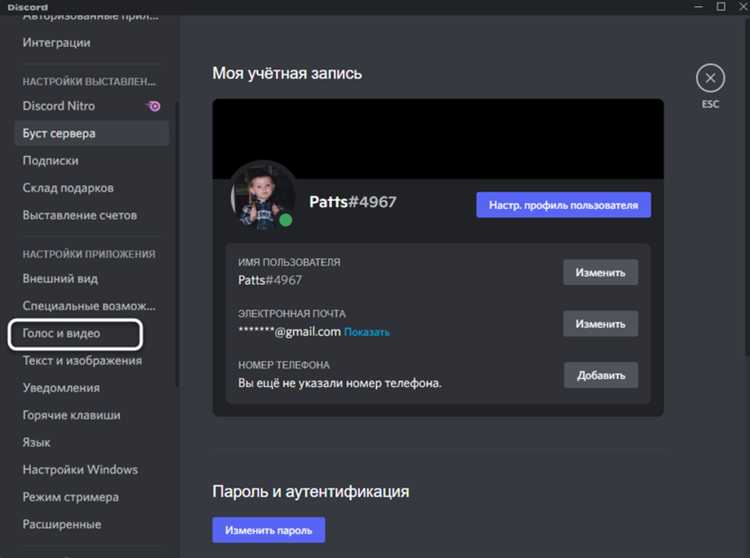Open the Discord Nitro settings page
This screenshot has height=558, width=750.
tap(91, 106)
